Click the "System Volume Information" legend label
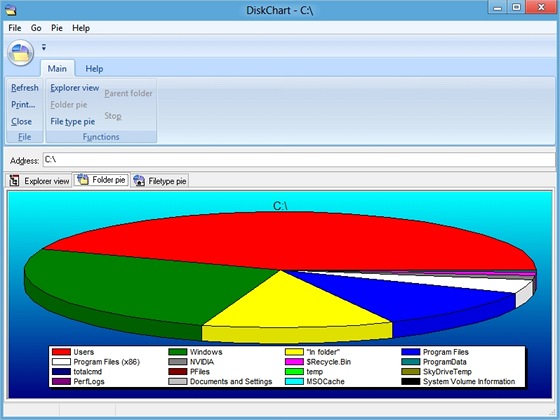Image resolution: width=560 pixels, height=420 pixels. (469, 381)
